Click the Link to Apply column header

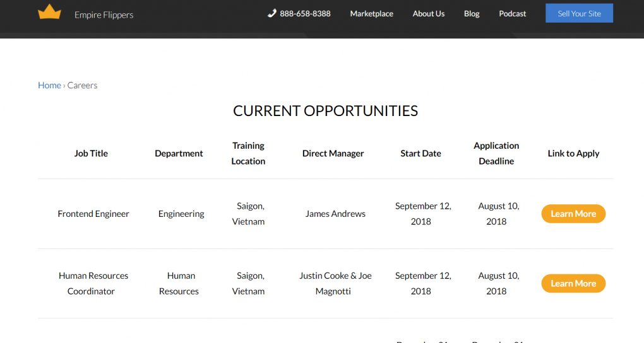point(573,153)
